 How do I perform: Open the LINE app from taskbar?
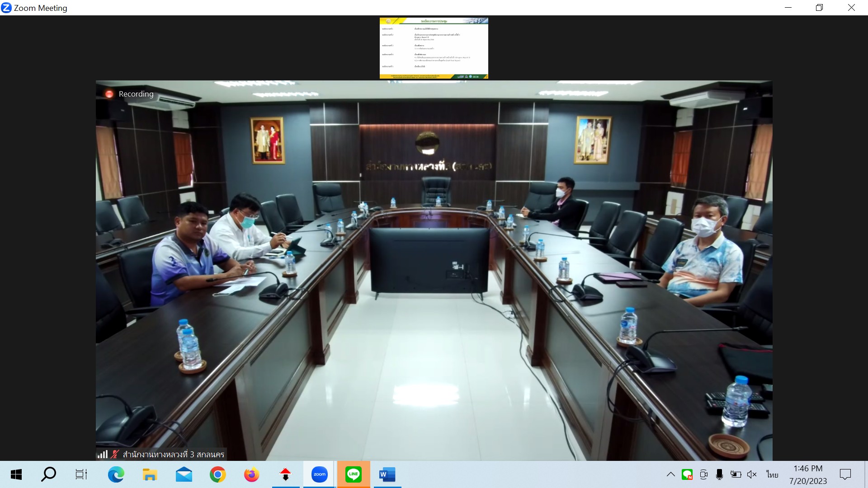pyautogui.click(x=353, y=474)
